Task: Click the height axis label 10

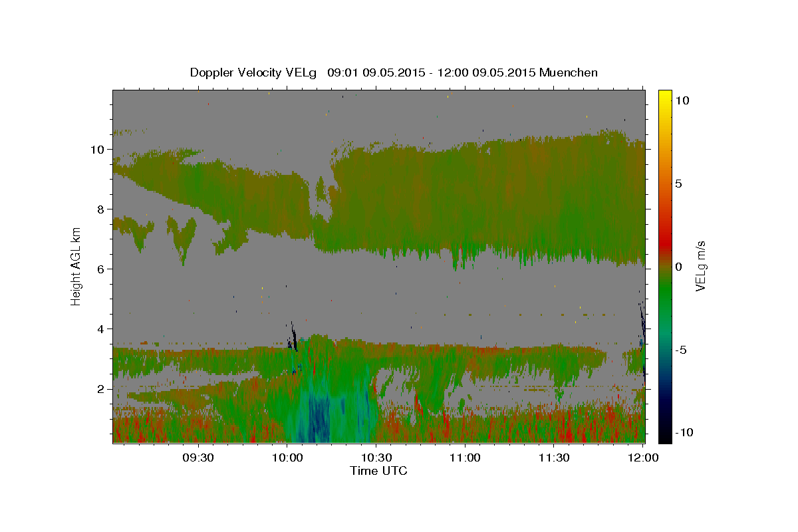Action: pyautogui.click(x=98, y=150)
